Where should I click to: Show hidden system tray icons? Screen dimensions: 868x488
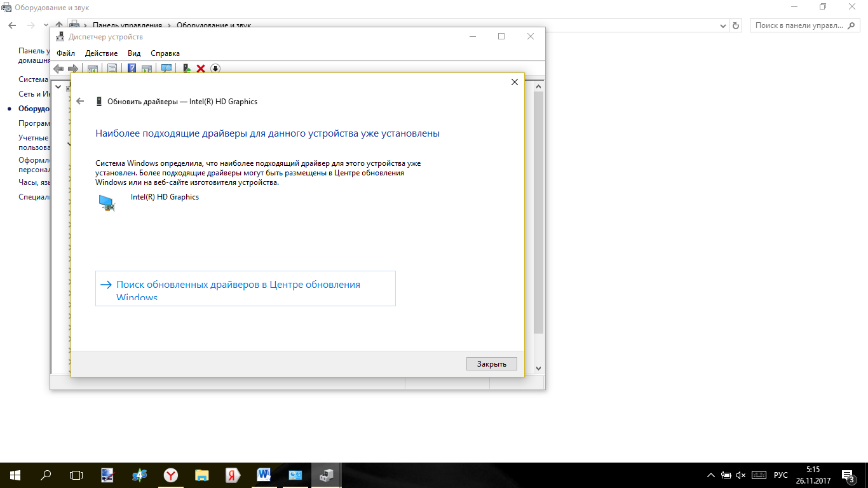[x=710, y=475]
